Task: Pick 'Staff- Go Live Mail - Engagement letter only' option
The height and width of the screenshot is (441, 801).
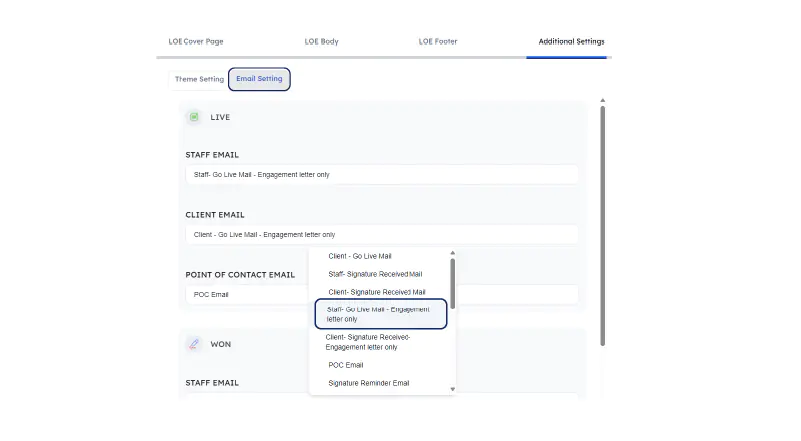Action: point(381,314)
